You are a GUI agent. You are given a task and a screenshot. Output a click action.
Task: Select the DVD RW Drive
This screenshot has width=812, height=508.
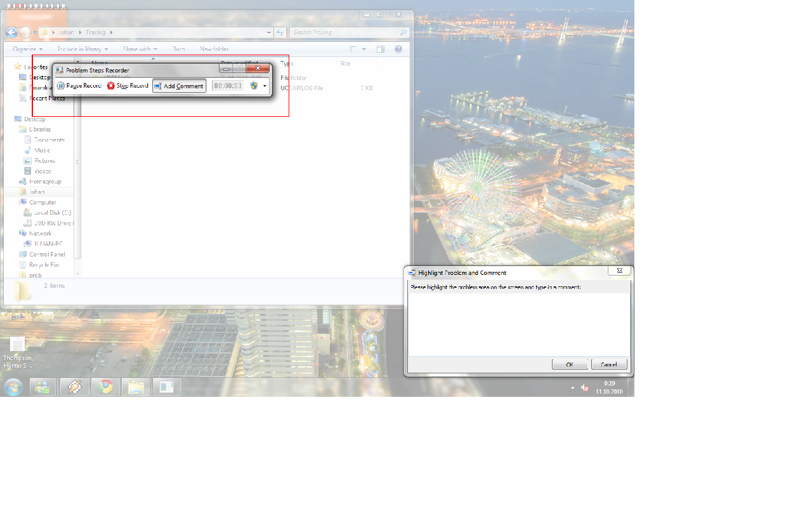(x=53, y=224)
